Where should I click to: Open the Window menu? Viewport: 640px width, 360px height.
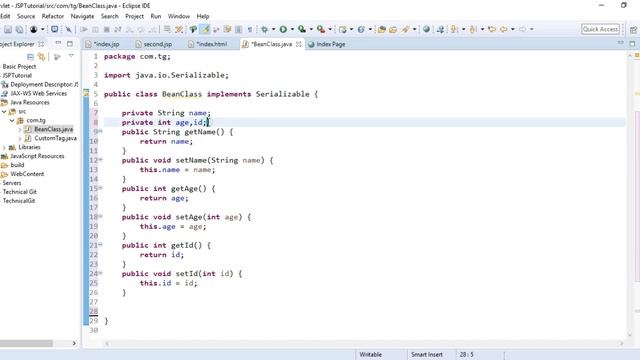(179, 16)
